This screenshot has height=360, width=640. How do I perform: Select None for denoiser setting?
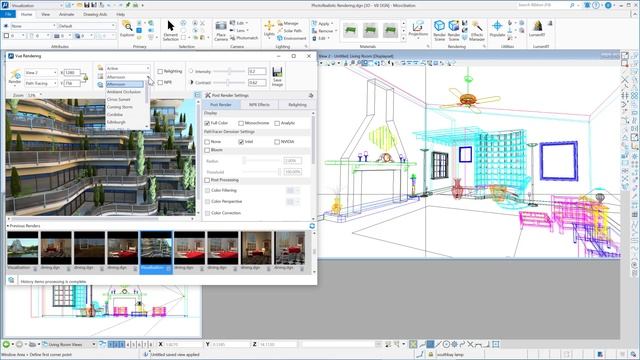[x=207, y=142]
